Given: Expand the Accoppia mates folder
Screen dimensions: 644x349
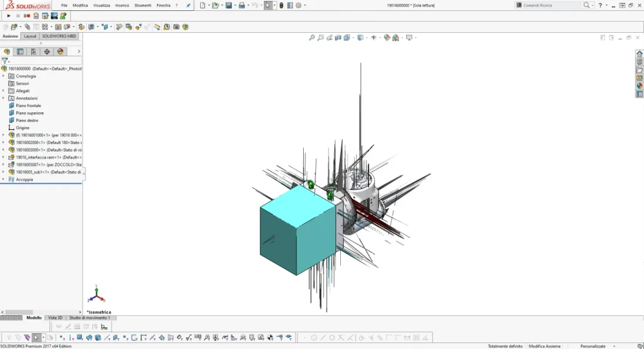Looking at the screenshot, I should [3, 179].
